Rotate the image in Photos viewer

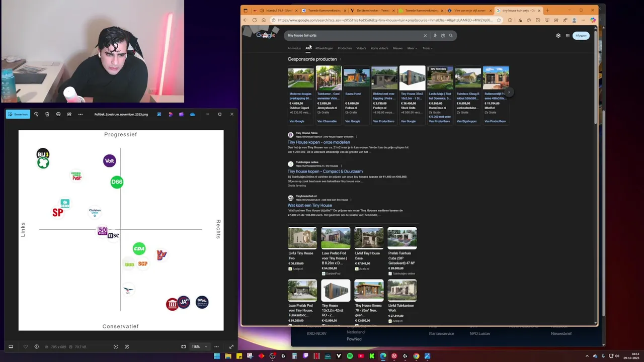pos(36,114)
